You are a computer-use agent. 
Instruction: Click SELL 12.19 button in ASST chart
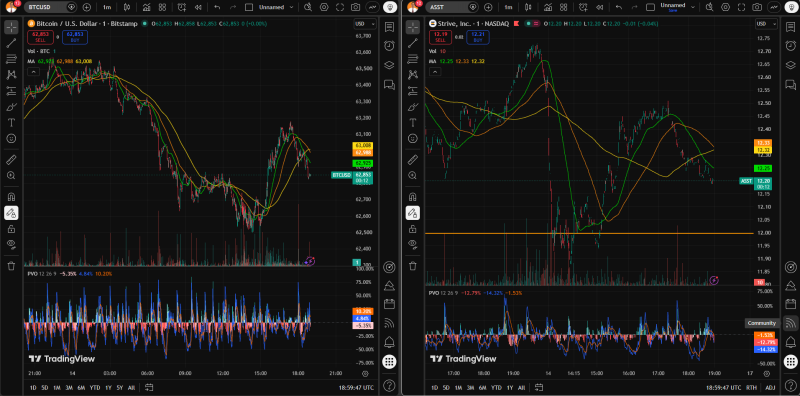point(439,37)
